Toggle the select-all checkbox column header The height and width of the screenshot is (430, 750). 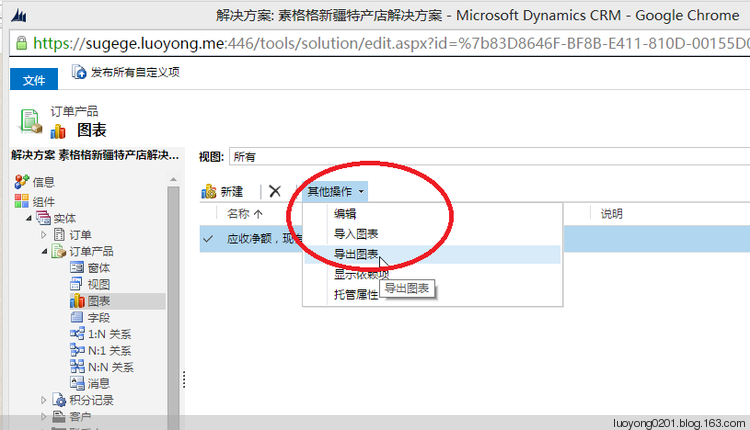point(208,214)
